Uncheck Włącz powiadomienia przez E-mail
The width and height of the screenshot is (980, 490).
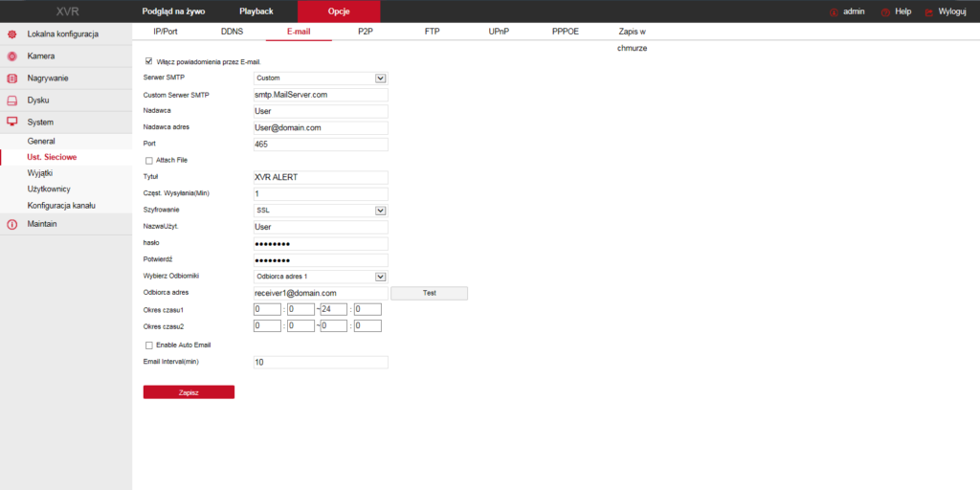click(148, 61)
